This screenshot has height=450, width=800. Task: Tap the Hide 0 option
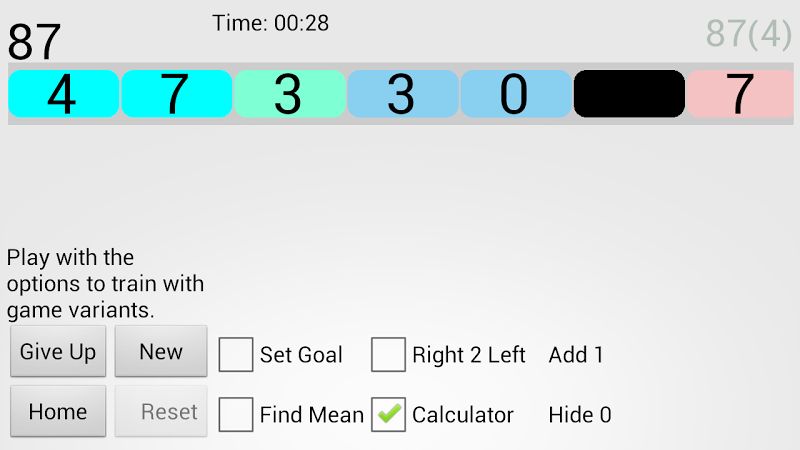tap(580, 415)
